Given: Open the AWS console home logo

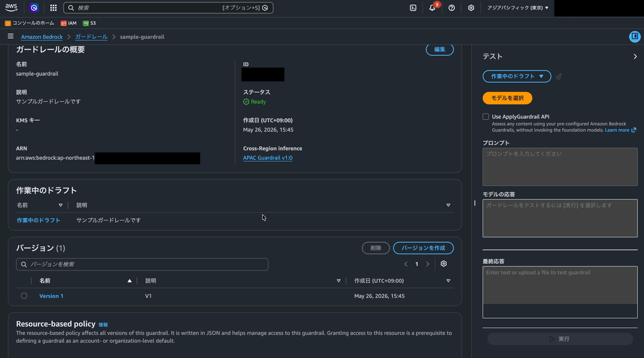Looking at the screenshot, I should click(x=11, y=7).
